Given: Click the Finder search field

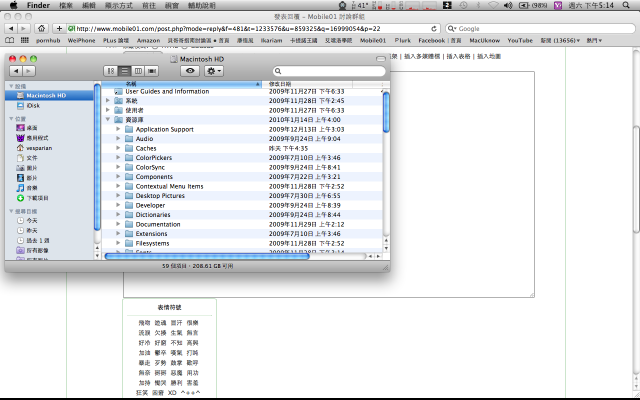Looking at the screenshot, I should pyautogui.click(x=329, y=71).
